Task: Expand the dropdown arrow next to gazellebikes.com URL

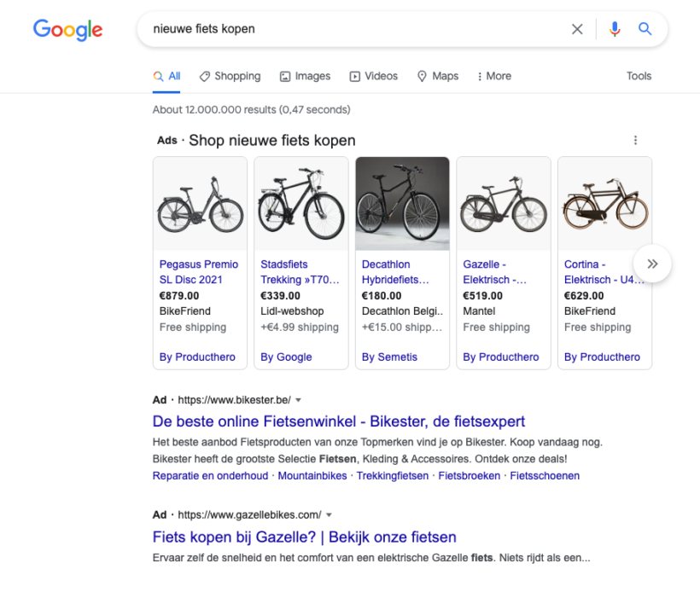Action: [329, 515]
